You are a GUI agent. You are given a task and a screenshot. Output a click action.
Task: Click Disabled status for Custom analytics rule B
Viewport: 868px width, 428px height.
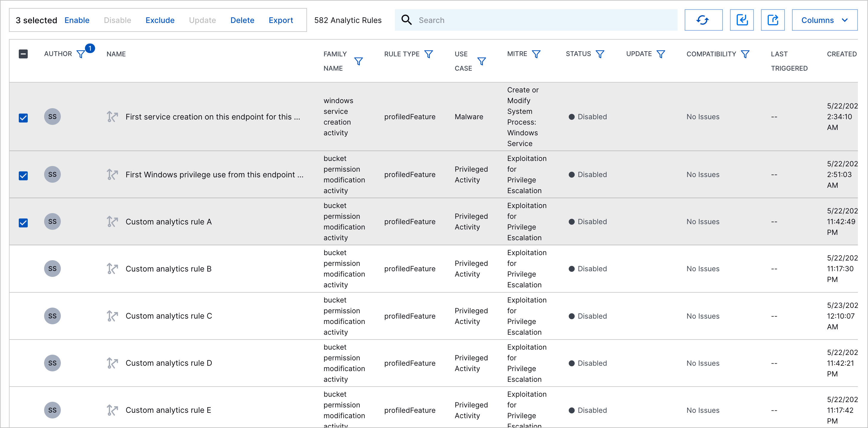click(588, 269)
